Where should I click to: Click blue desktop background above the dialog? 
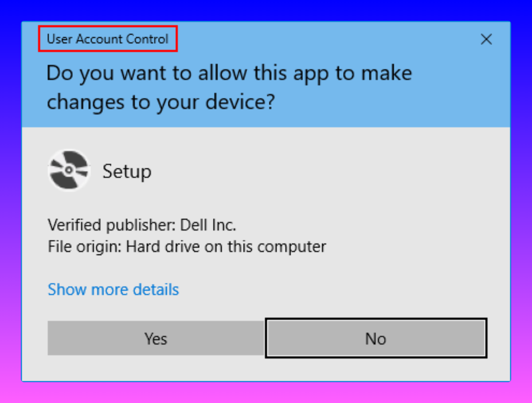tap(266, 10)
